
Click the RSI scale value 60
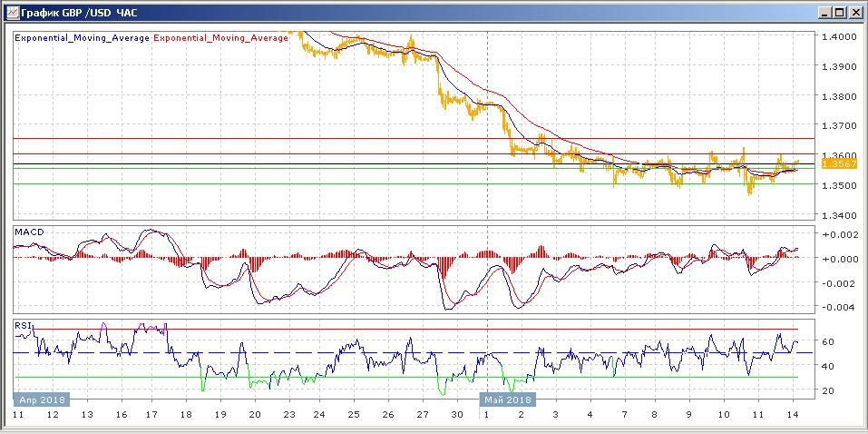pyautogui.click(x=827, y=341)
